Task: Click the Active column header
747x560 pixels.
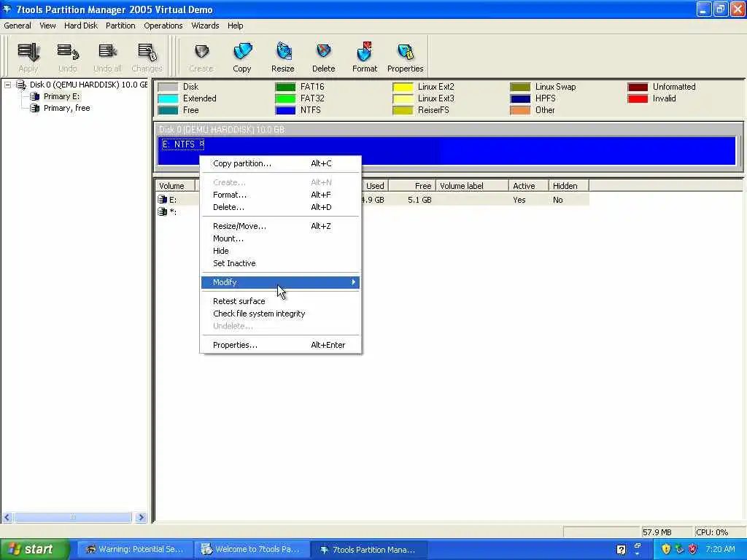Action: 529,186
